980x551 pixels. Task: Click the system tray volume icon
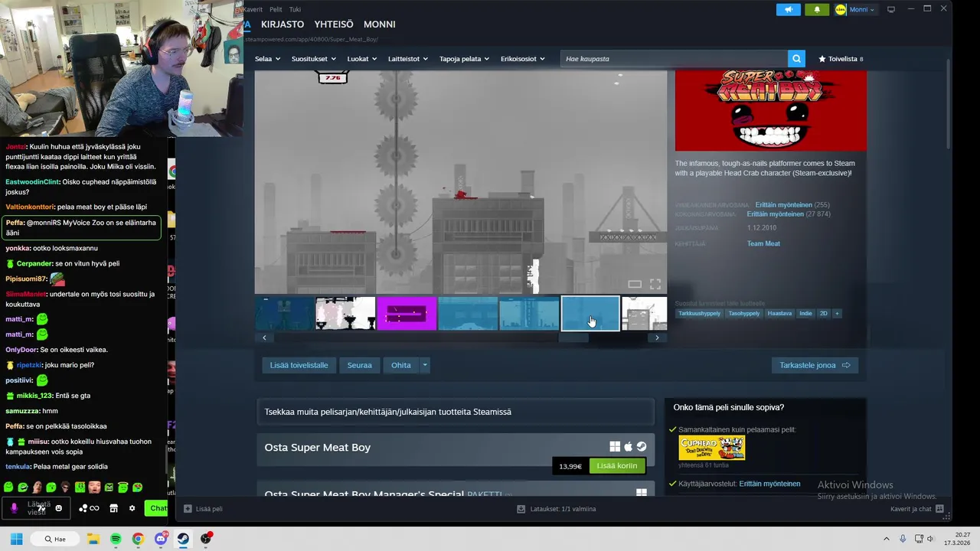click(930, 539)
